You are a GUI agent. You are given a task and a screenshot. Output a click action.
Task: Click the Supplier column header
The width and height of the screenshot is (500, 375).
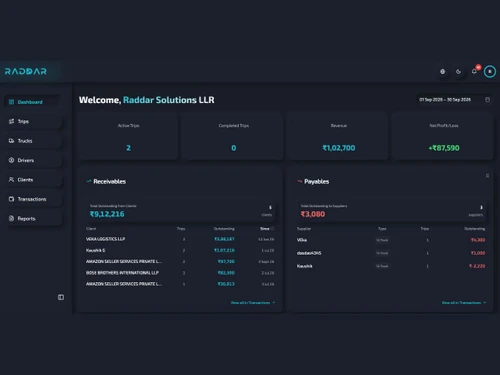tap(304, 229)
